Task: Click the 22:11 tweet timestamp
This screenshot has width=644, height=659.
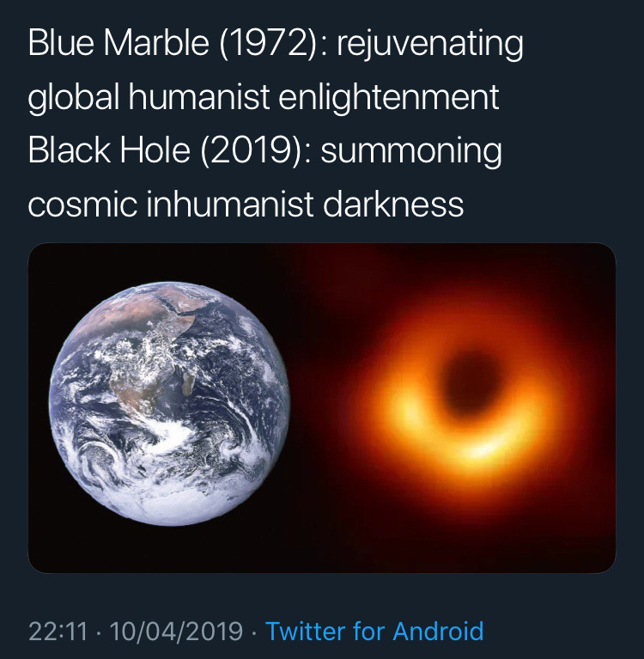Action: coord(58,632)
